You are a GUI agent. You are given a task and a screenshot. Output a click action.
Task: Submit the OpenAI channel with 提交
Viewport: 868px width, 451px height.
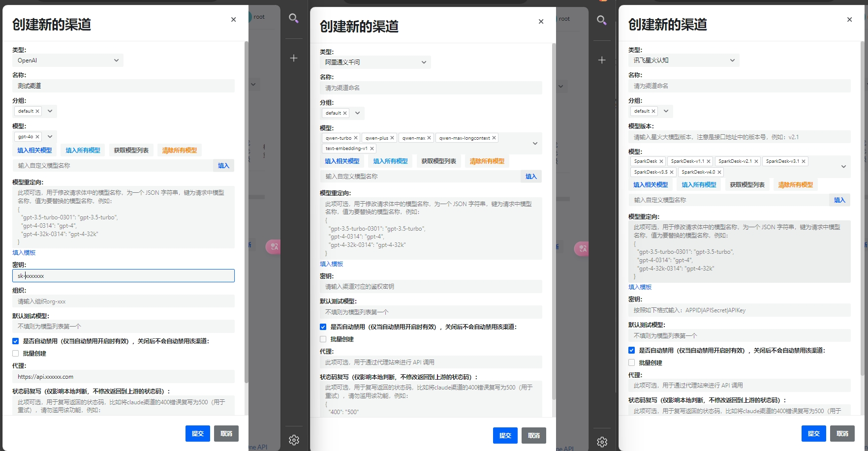click(x=198, y=434)
